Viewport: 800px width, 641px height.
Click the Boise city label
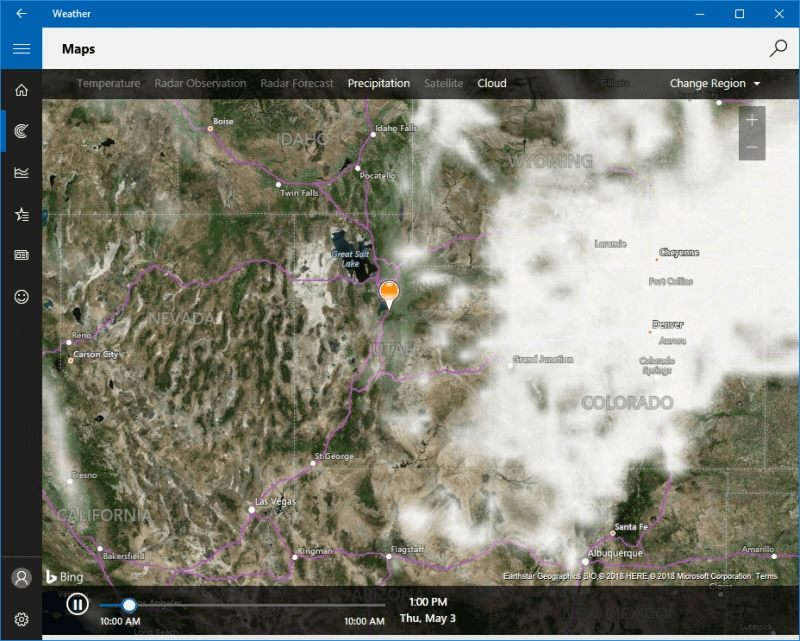click(223, 121)
